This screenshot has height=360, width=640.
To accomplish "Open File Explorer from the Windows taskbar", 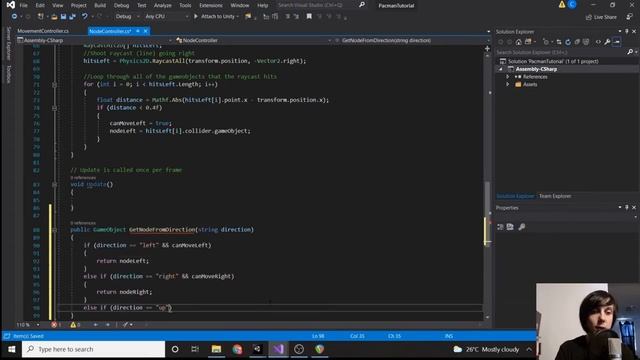I will click(x=216, y=349).
